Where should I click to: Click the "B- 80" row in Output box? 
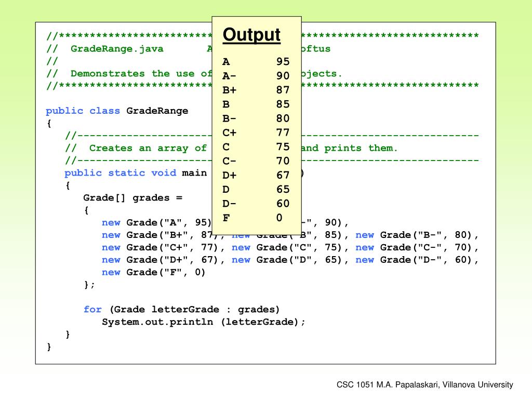pyautogui.click(x=256, y=118)
